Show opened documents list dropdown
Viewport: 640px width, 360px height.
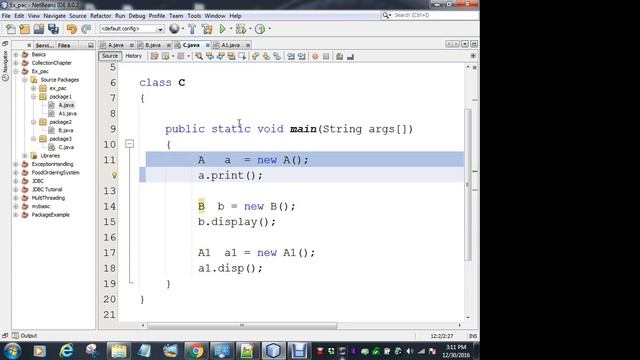(465, 44)
